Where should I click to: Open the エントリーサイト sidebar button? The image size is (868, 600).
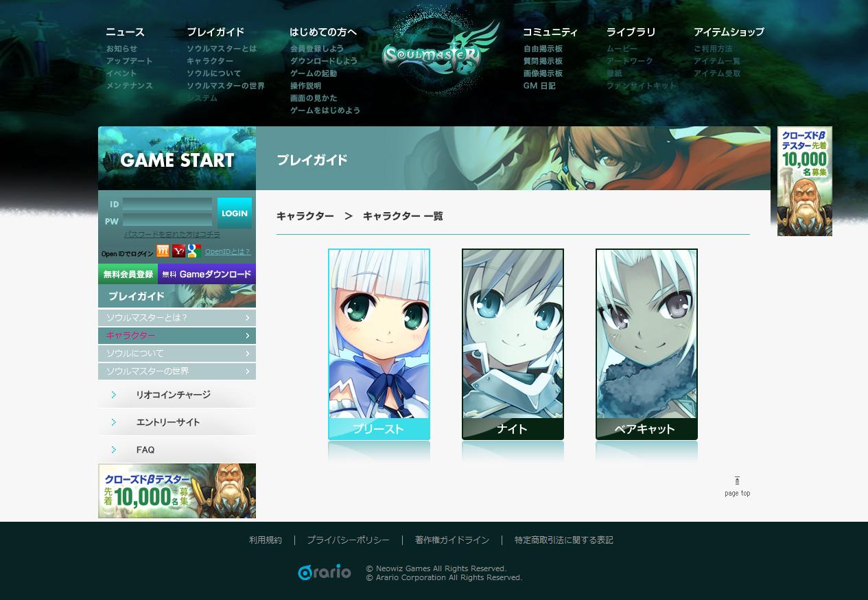[177, 422]
